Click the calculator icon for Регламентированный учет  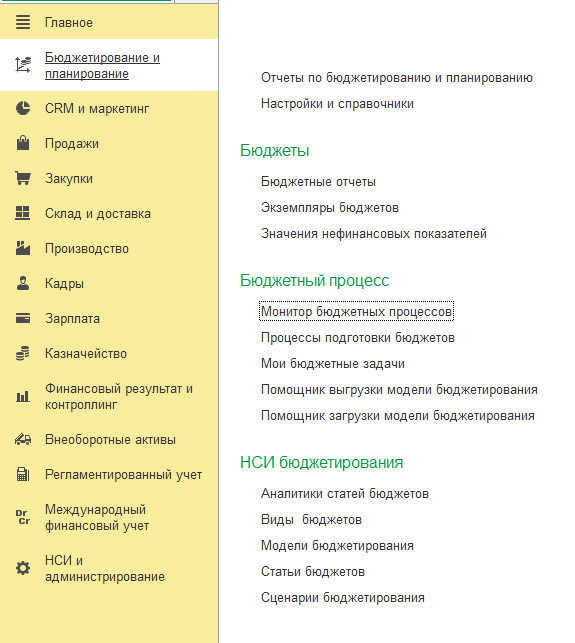pos(23,474)
